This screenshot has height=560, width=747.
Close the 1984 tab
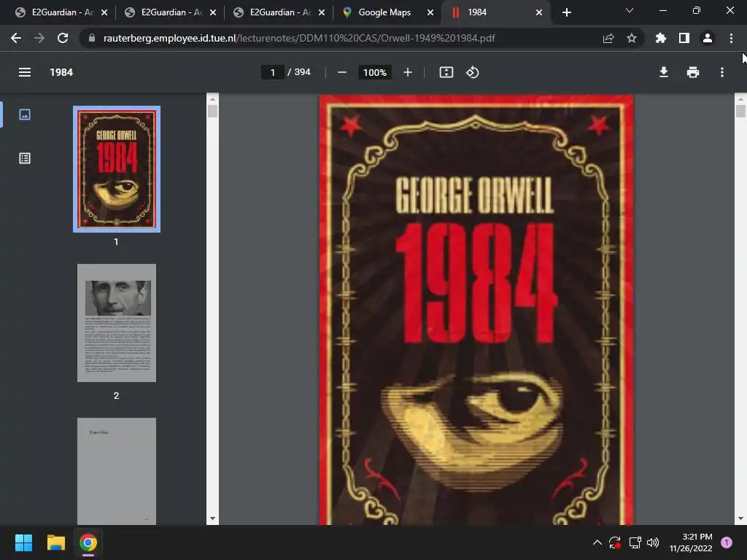point(539,12)
